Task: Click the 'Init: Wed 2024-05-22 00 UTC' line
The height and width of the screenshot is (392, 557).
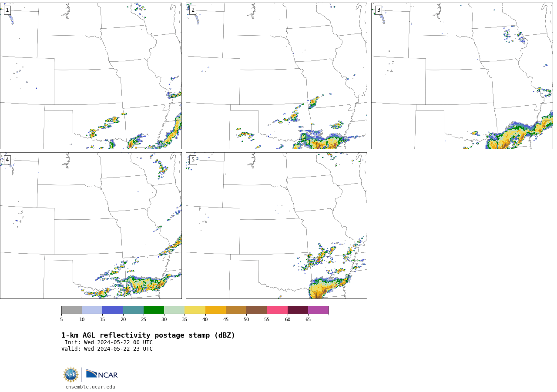Action: pyautogui.click(x=109, y=342)
